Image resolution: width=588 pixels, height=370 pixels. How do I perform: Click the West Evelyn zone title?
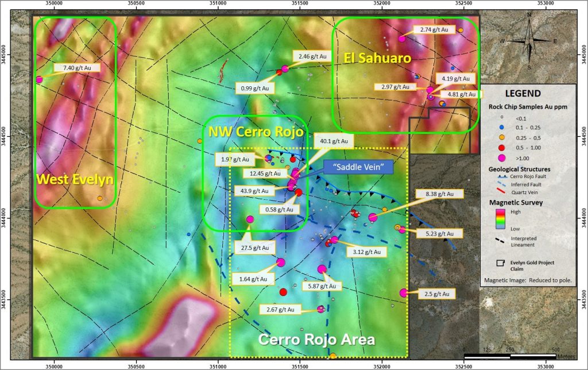(75, 180)
